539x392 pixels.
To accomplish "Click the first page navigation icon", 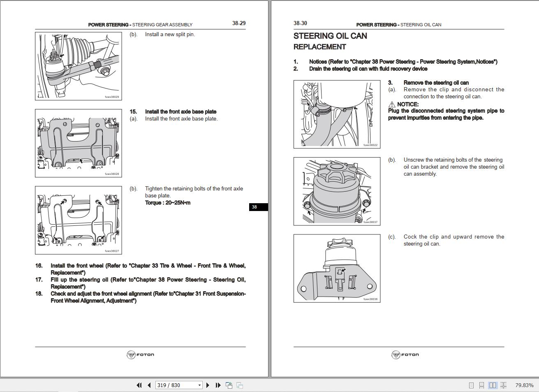I will point(139,385).
